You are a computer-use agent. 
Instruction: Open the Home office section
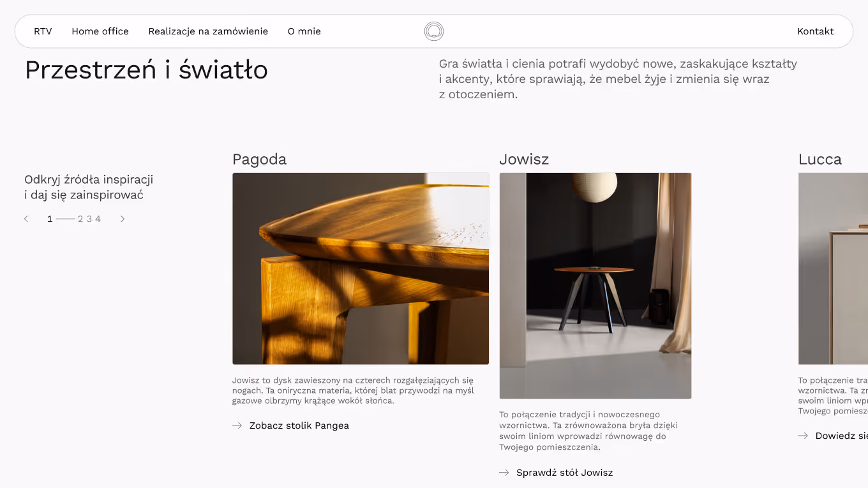point(100,31)
